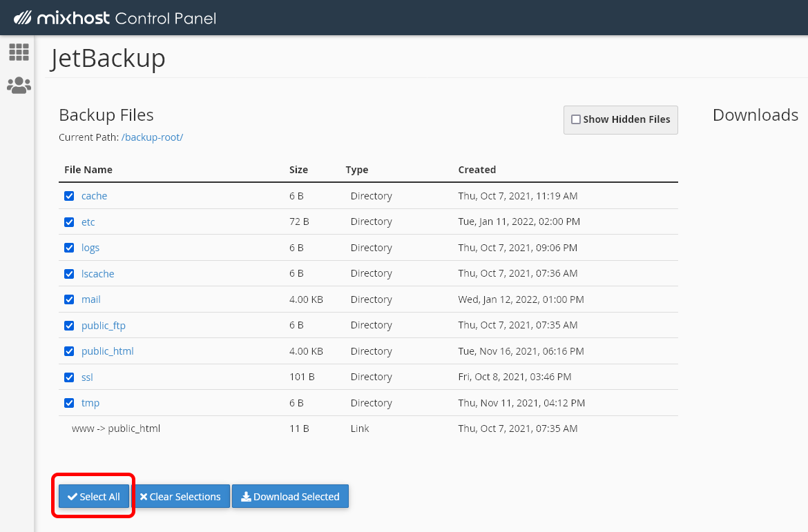Viewport: 808px width, 532px height.
Task: Browse into the lscache directory
Action: (x=97, y=274)
